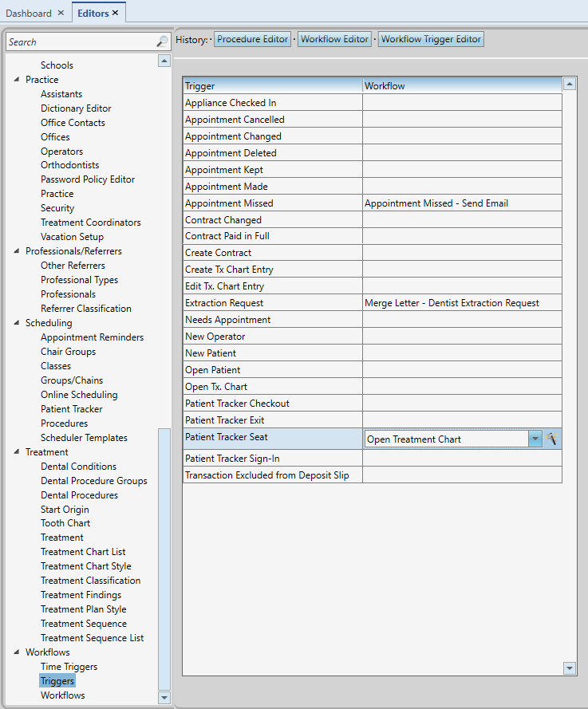Select Dental Procedure Groups in the tree
Viewport: 588px width, 709px height.
[93, 481]
